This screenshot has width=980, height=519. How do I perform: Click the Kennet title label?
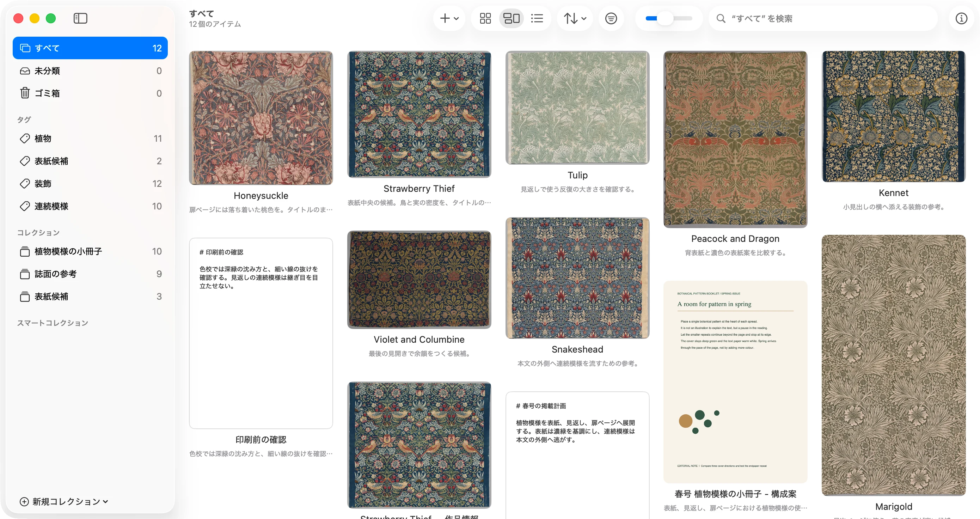pos(893,193)
